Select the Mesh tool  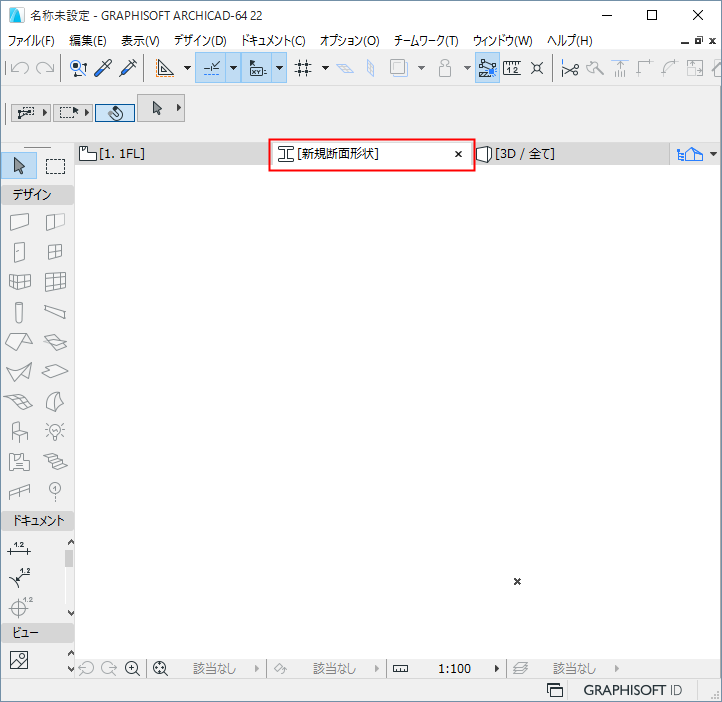click(19, 401)
